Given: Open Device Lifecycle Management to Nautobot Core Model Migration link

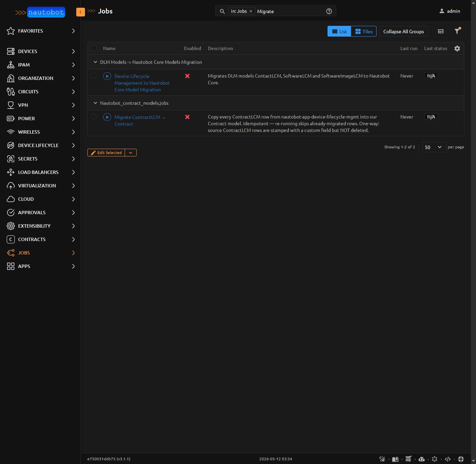Looking at the screenshot, I should coord(142,83).
